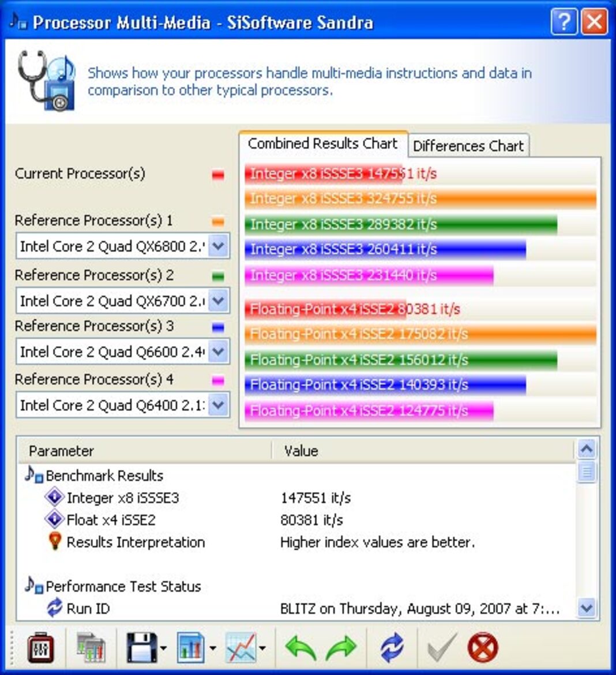
Task: Click the green back arrow
Action: [x=301, y=648]
